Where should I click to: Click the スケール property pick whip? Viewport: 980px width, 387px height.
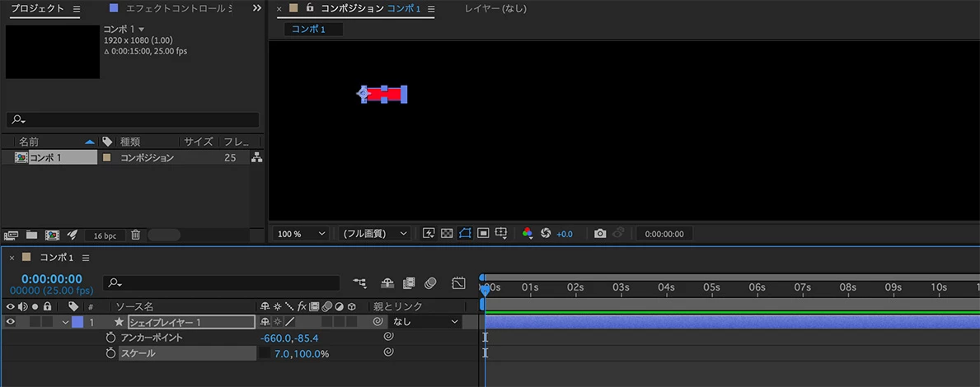pyautogui.click(x=388, y=352)
